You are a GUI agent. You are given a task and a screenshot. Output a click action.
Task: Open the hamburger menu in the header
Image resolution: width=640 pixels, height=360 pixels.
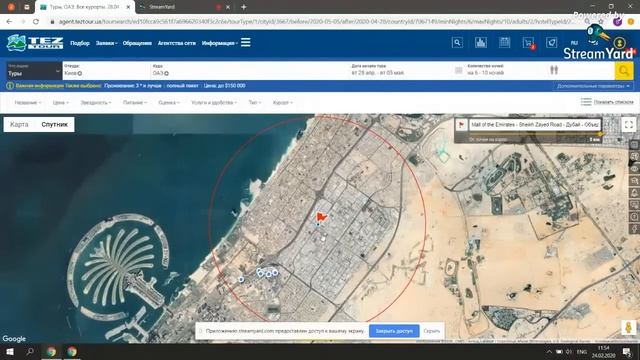point(245,42)
